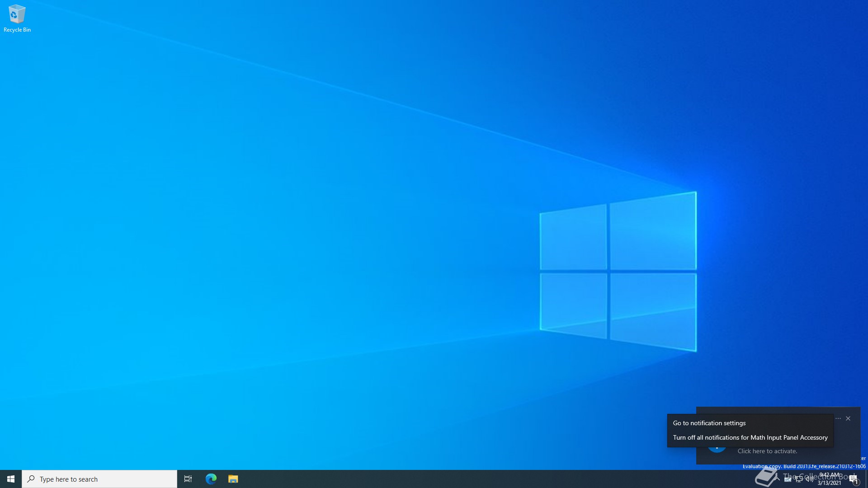Image resolution: width=868 pixels, height=488 pixels.
Task: Click here to activate notification text
Action: click(767, 451)
